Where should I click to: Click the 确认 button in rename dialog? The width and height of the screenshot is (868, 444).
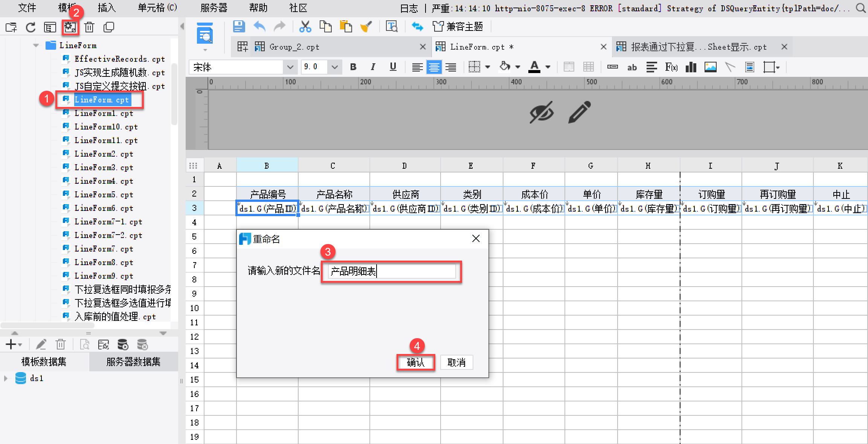click(x=415, y=362)
